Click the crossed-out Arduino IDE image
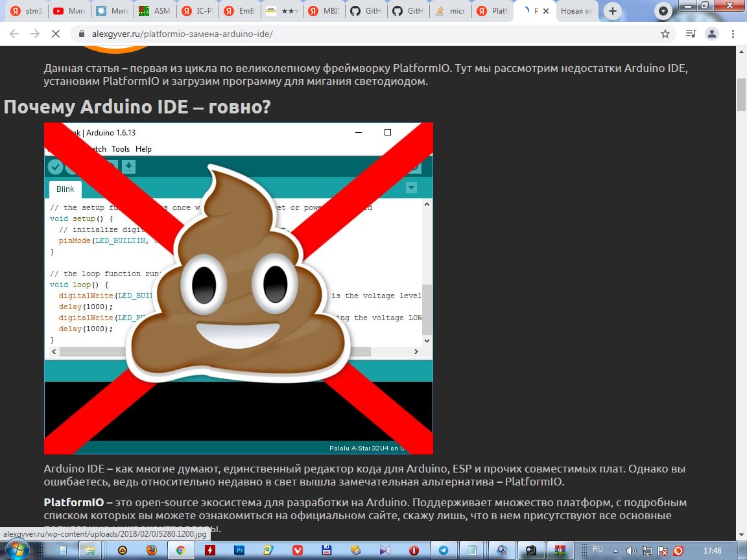747x560 pixels. click(x=238, y=288)
